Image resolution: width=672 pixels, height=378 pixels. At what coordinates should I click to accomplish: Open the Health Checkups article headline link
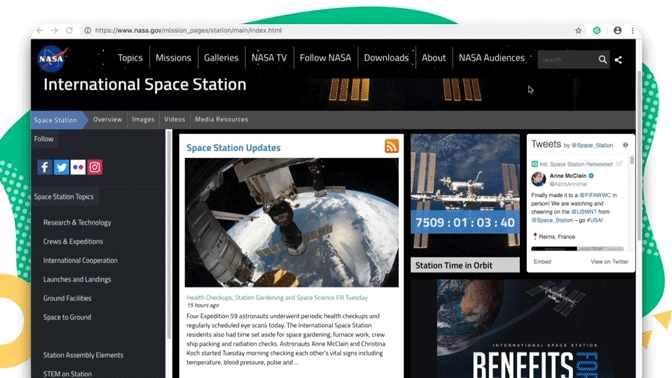(x=277, y=297)
